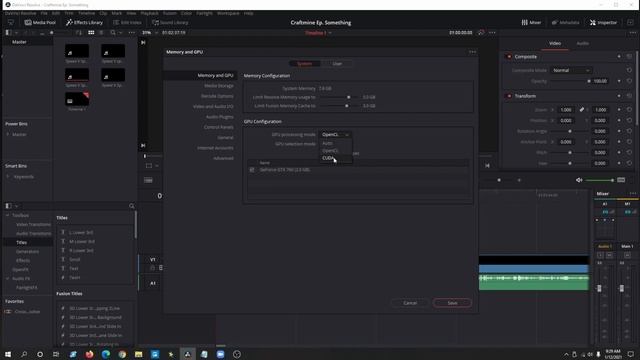
Task: Open the Effects Library panel
Action: click(84, 22)
